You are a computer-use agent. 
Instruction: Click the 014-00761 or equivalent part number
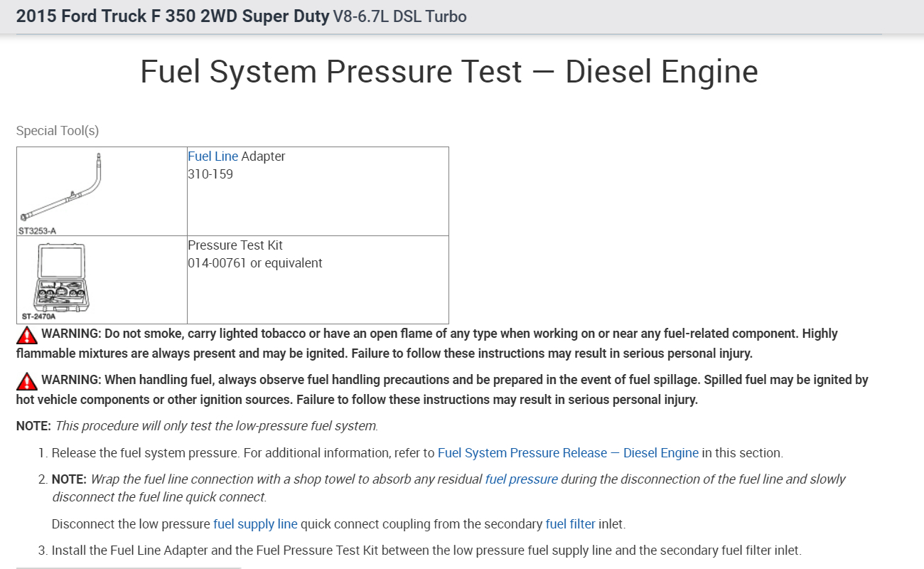click(x=254, y=263)
